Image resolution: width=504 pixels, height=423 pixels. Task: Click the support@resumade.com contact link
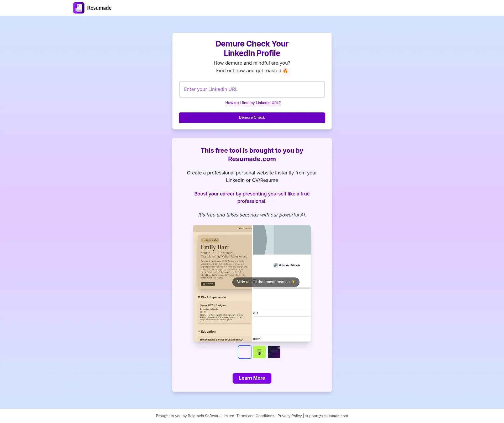pyautogui.click(x=327, y=415)
